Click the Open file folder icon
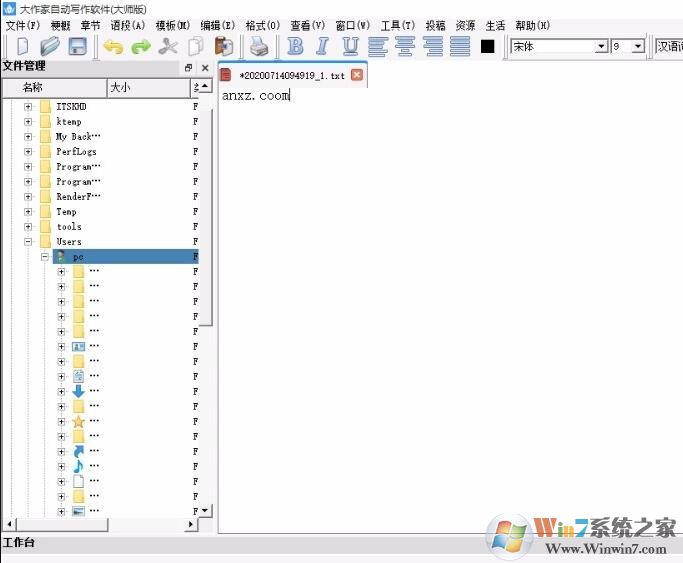 (50, 46)
